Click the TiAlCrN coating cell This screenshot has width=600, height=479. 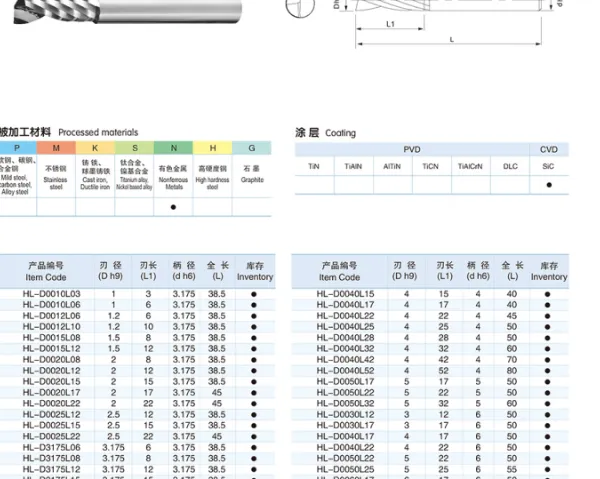point(470,166)
